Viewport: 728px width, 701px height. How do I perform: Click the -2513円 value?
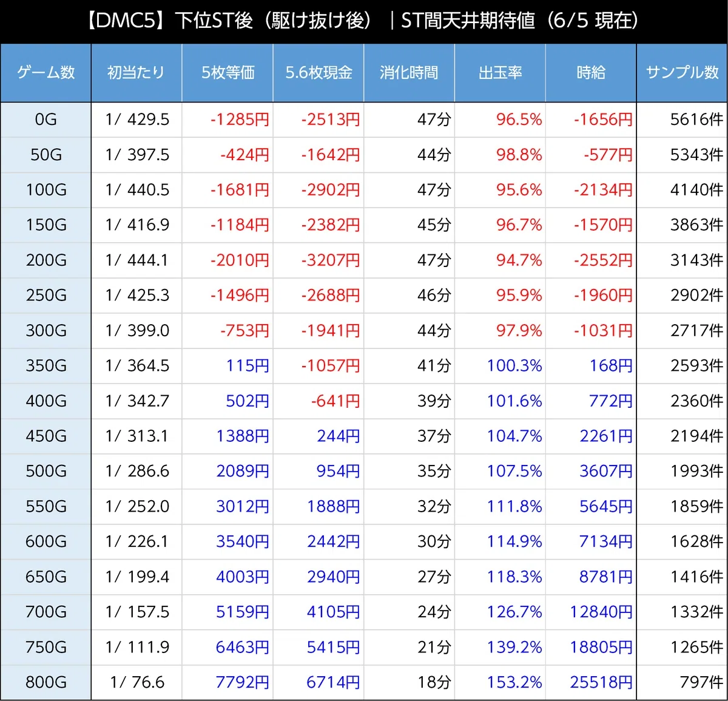331,120
